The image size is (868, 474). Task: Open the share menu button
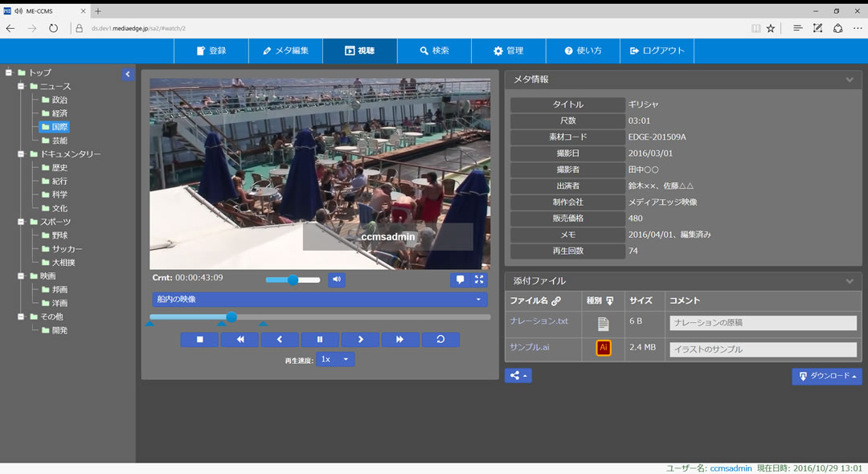[x=518, y=375]
